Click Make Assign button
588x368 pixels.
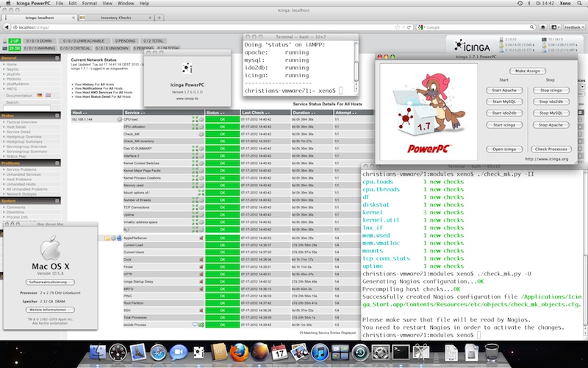click(x=527, y=71)
